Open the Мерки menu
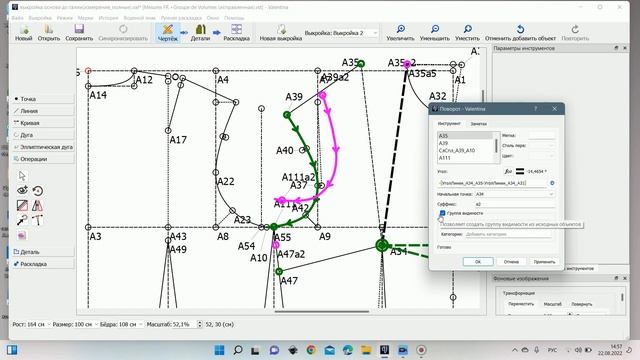This screenshot has width=640, height=360. tap(85, 18)
